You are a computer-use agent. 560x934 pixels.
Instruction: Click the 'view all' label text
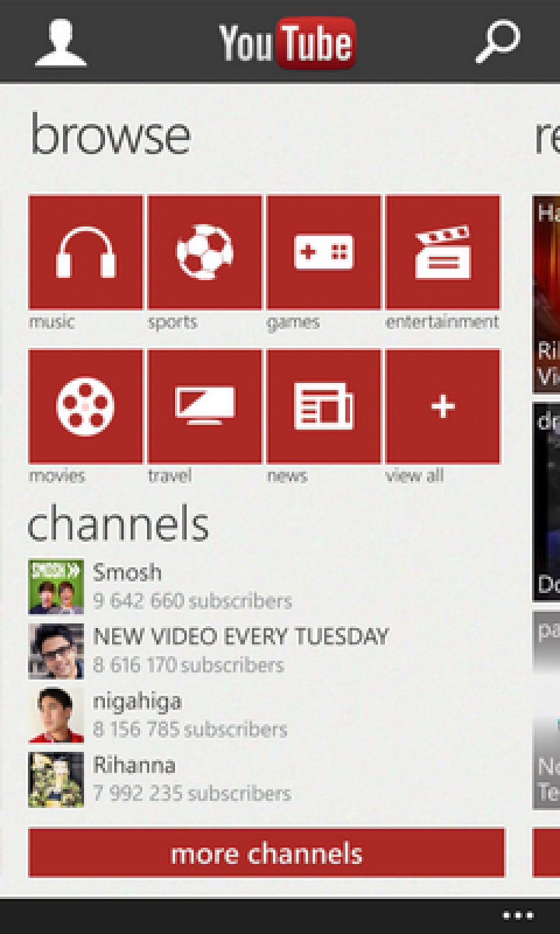point(415,475)
